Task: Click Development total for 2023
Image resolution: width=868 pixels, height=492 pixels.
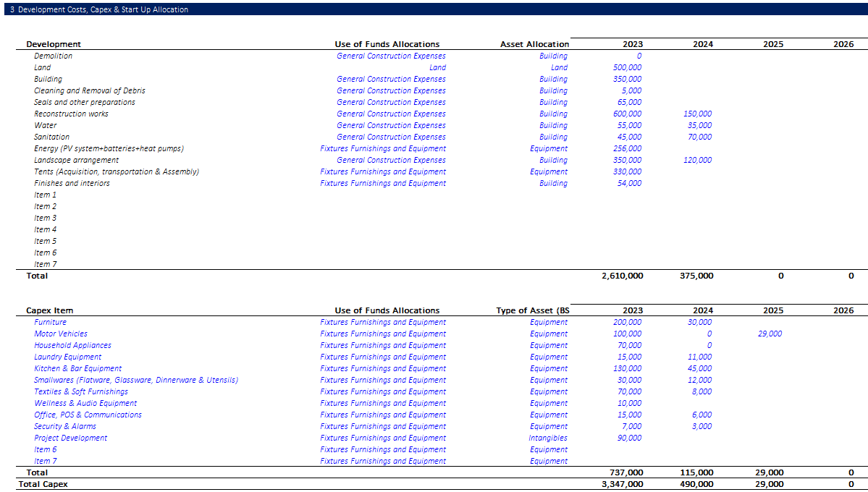Action: (622, 276)
